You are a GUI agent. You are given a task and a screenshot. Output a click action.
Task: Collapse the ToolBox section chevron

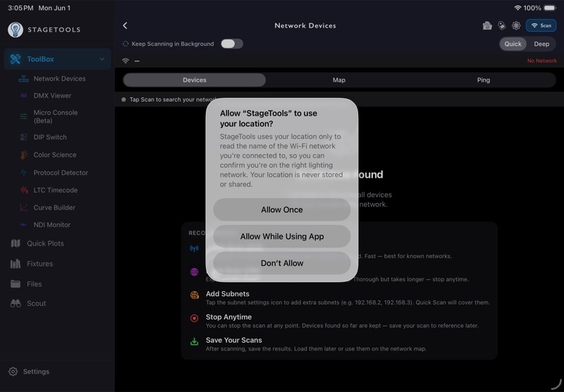[102, 59]
